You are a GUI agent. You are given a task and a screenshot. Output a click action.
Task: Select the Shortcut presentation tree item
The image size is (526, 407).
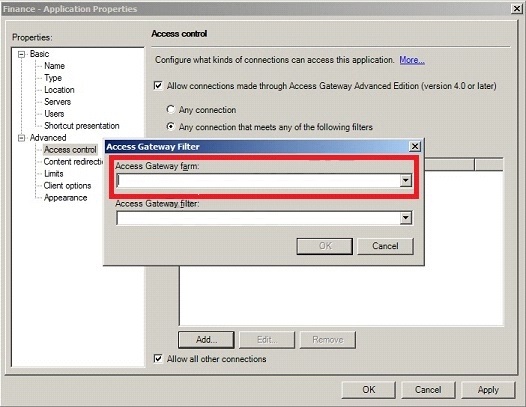pos(82,126)
